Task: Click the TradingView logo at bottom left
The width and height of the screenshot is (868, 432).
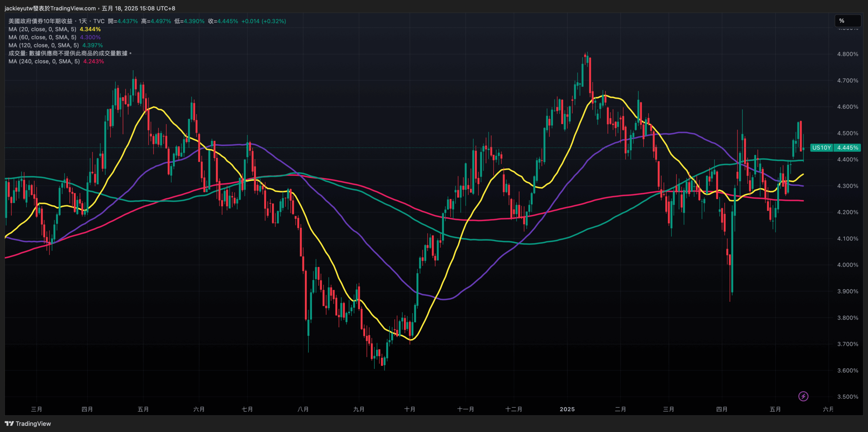Action: coord(28,424)
